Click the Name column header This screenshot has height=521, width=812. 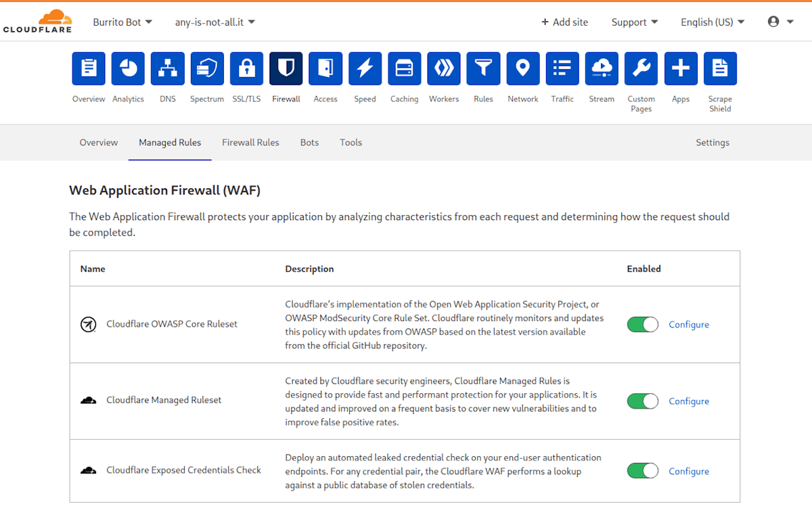click(x=93, y=269)
